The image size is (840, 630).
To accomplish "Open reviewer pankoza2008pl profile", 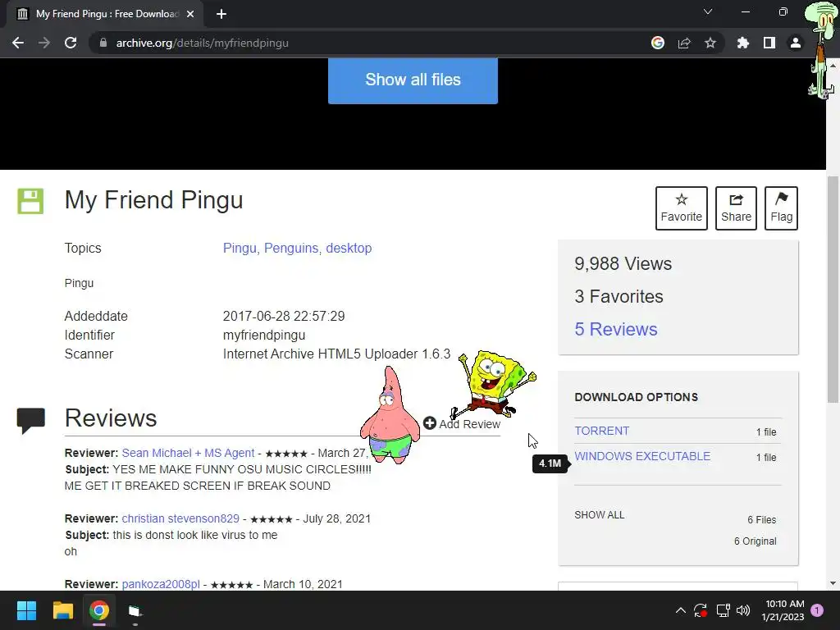I will click(161, 584).
